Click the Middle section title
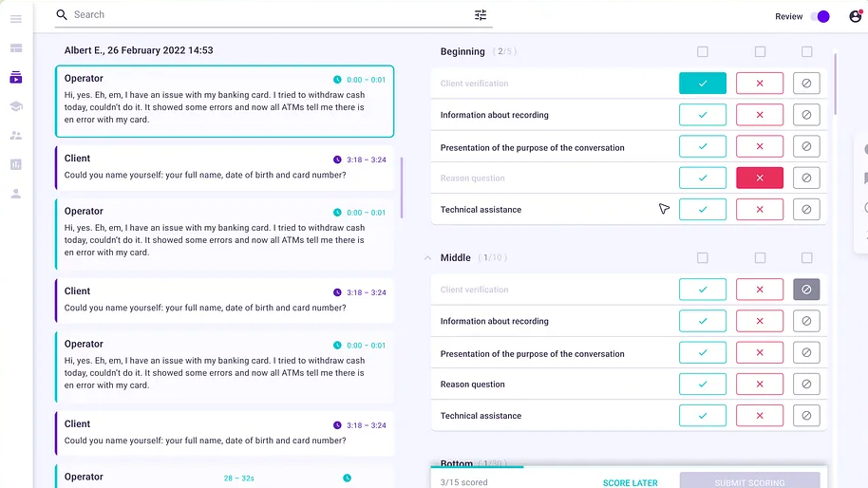 455,258
